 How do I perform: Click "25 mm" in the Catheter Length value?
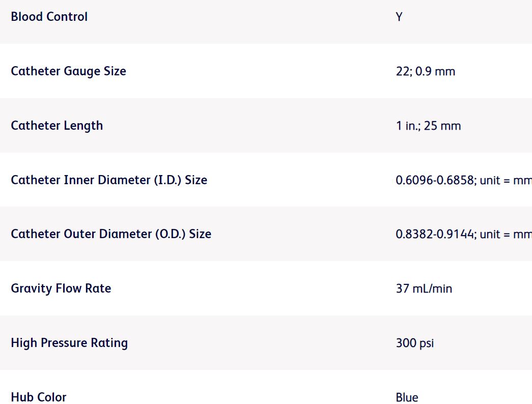coord(442,126)
